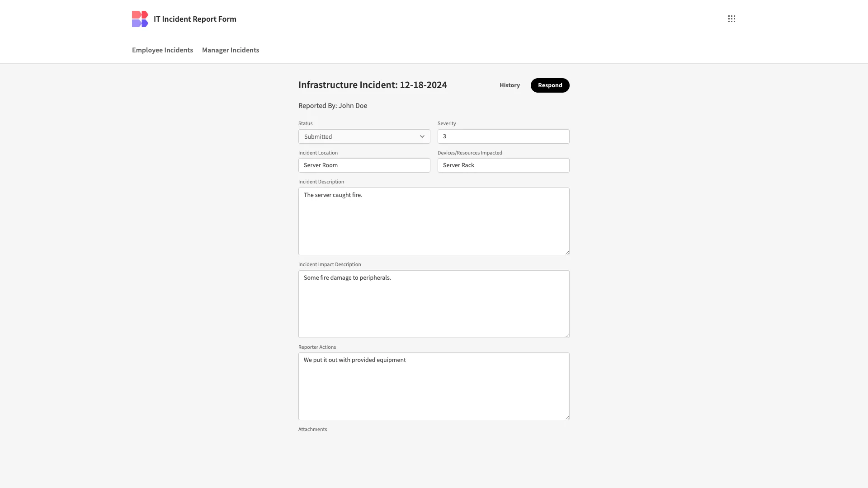Grab the Incident Description resize handle
The image size is (868, 488).
click(x=567, y=253)
